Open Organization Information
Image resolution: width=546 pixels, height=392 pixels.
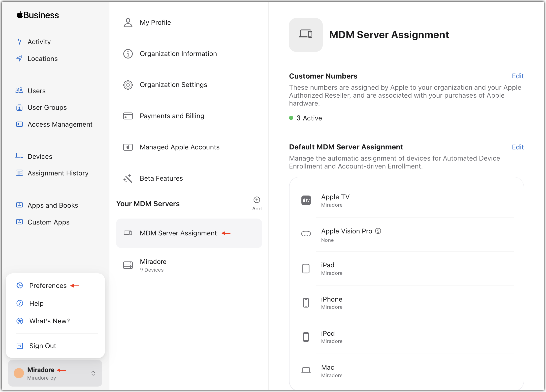tap(178, 54)
